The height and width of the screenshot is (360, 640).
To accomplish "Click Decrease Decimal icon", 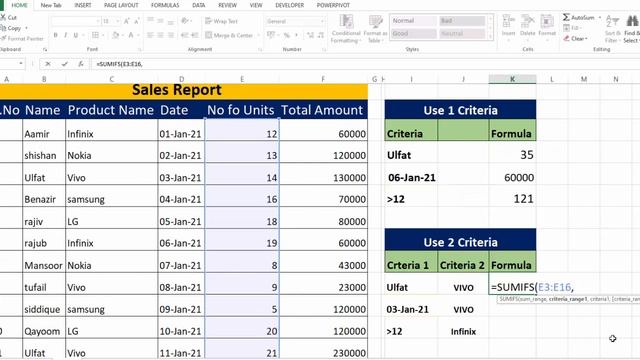I will coord(321,35).
